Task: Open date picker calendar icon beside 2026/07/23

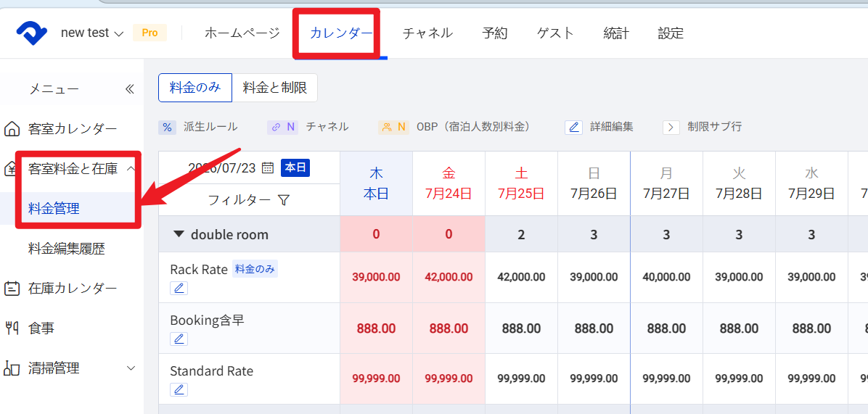Action: (x=267, y=167)
